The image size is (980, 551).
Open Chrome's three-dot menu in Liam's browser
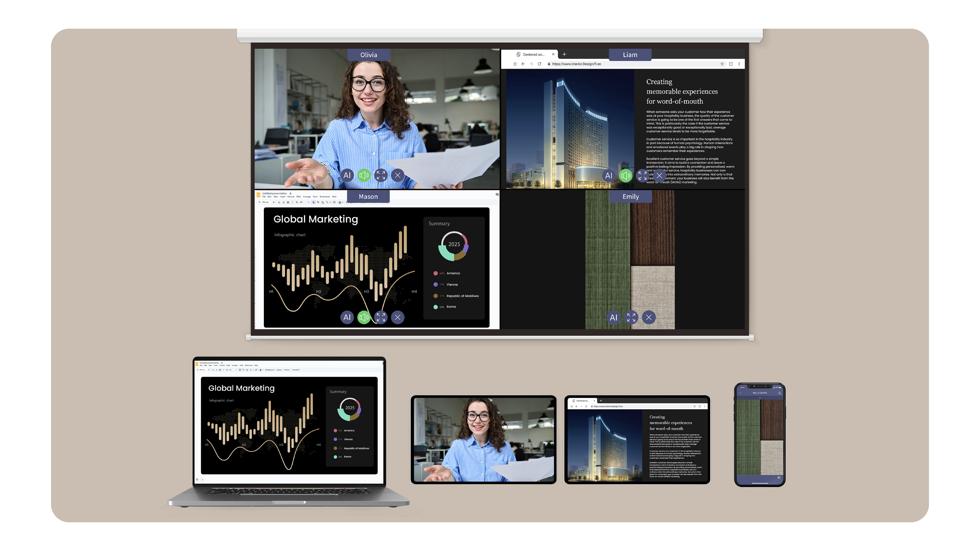pos(739,64)
